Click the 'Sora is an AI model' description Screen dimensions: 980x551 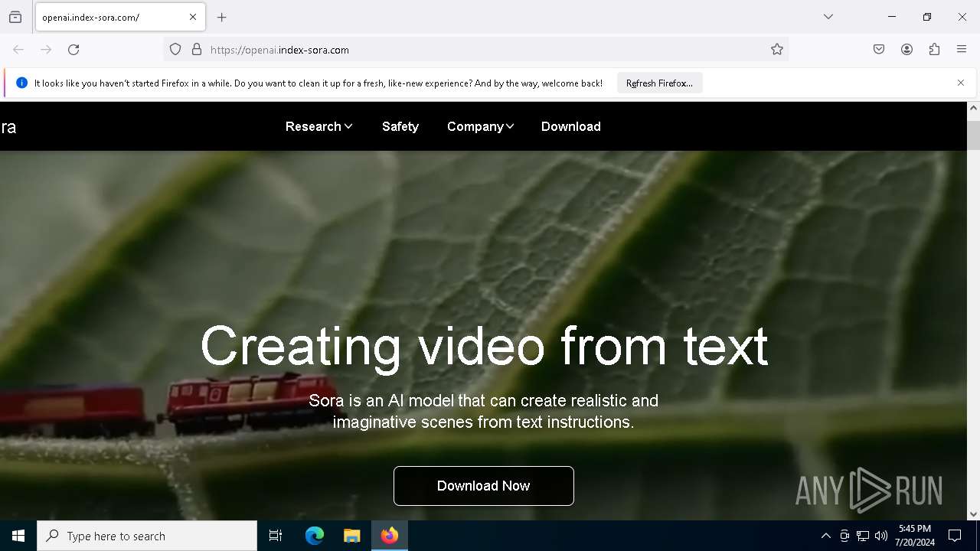pyautogui.click(x=484, y=411)
